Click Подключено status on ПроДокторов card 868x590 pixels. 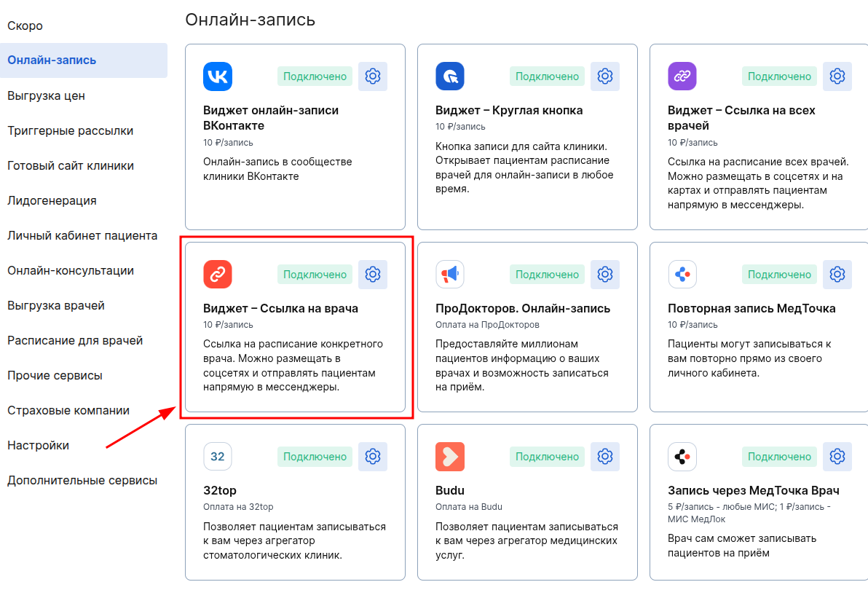pyautogui.click(x=547, y=275)
